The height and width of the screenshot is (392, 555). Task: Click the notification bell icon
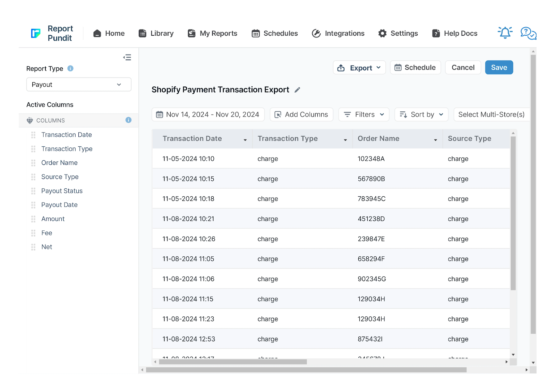pos(505,33)
